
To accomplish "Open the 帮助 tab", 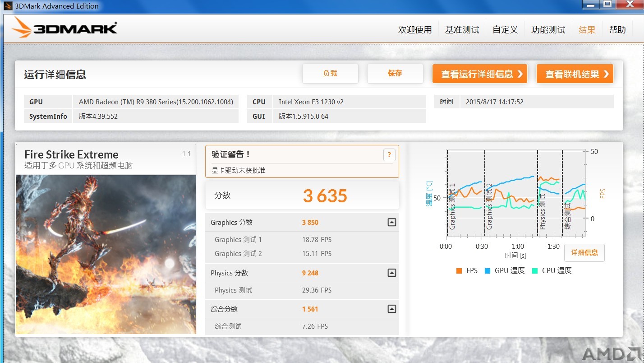I will click(617, 30).
